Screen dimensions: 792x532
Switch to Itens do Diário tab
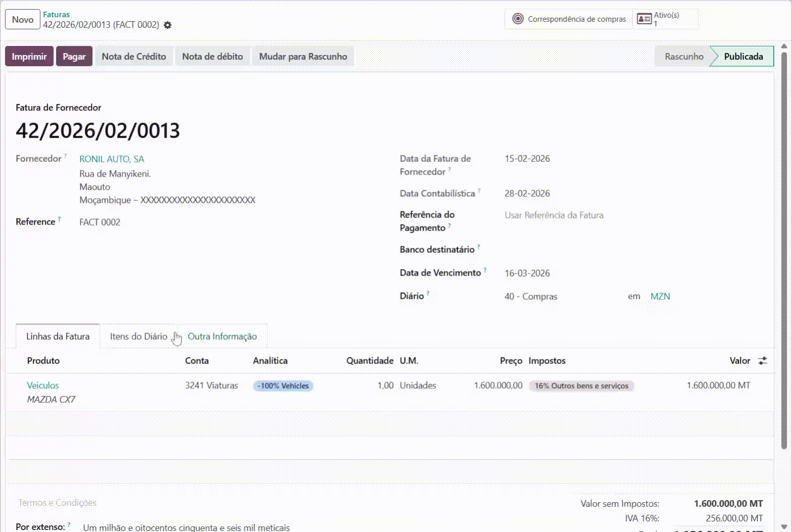click(x=139, y=336)
